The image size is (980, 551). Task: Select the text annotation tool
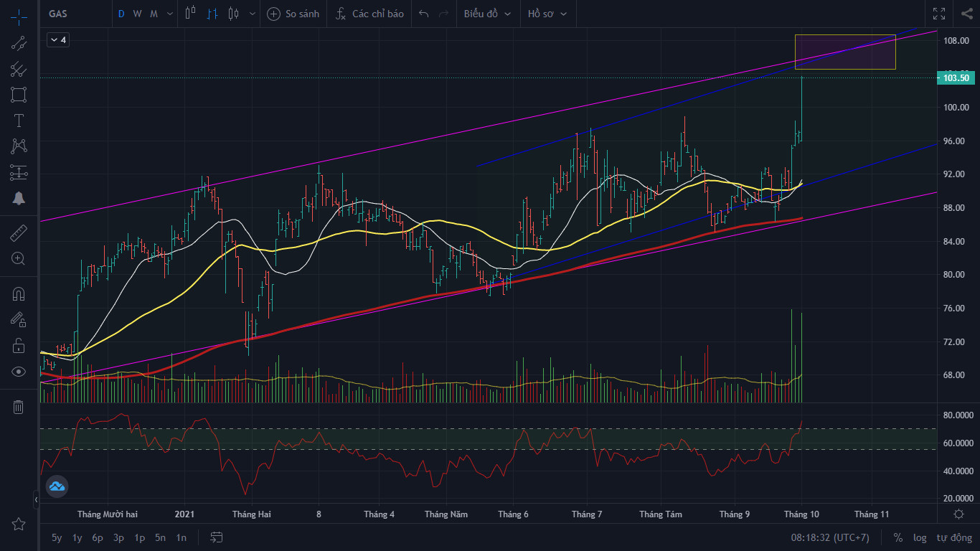[x=19, y=121]
